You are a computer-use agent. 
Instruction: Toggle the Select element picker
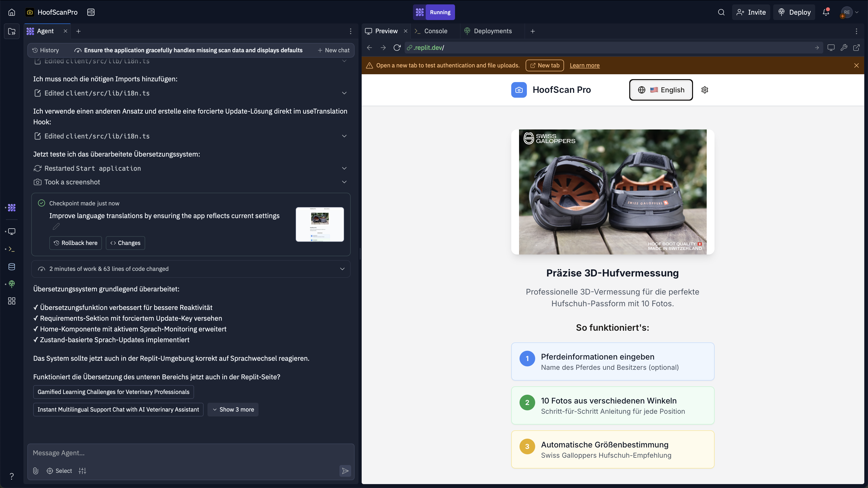59,471
